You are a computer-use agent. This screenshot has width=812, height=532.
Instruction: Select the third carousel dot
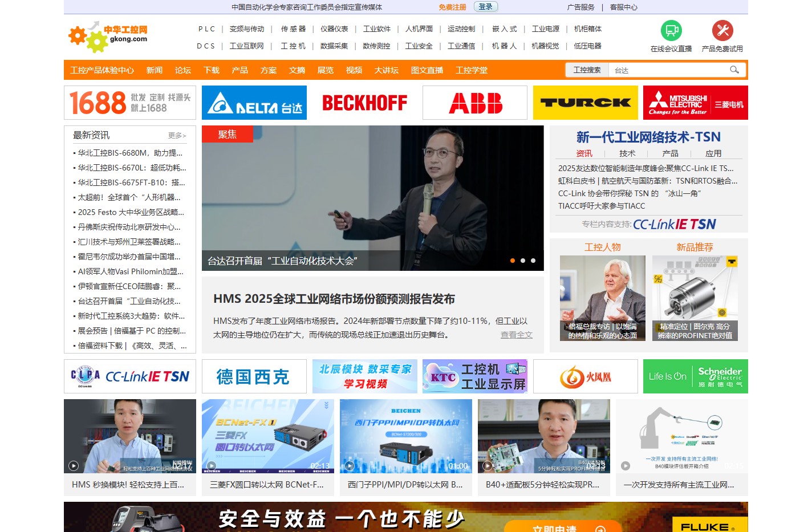pyautogui.click(x=533, y=261)
